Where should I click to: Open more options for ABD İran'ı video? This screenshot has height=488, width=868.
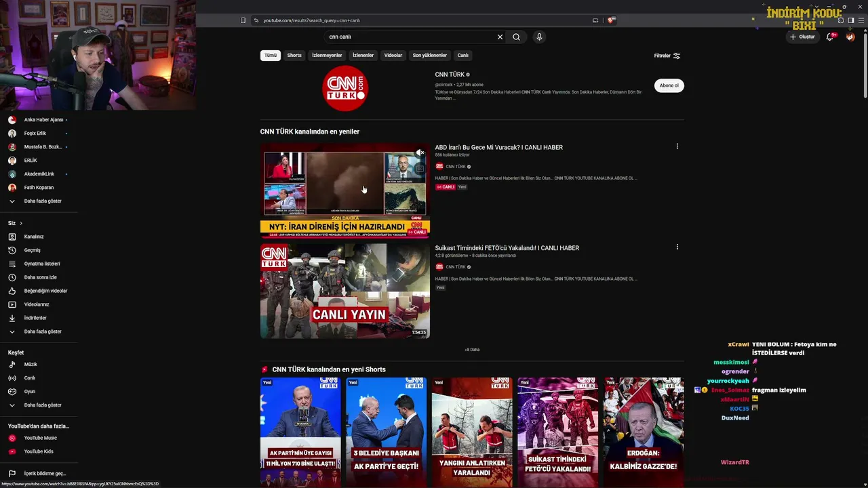[677, 146]
